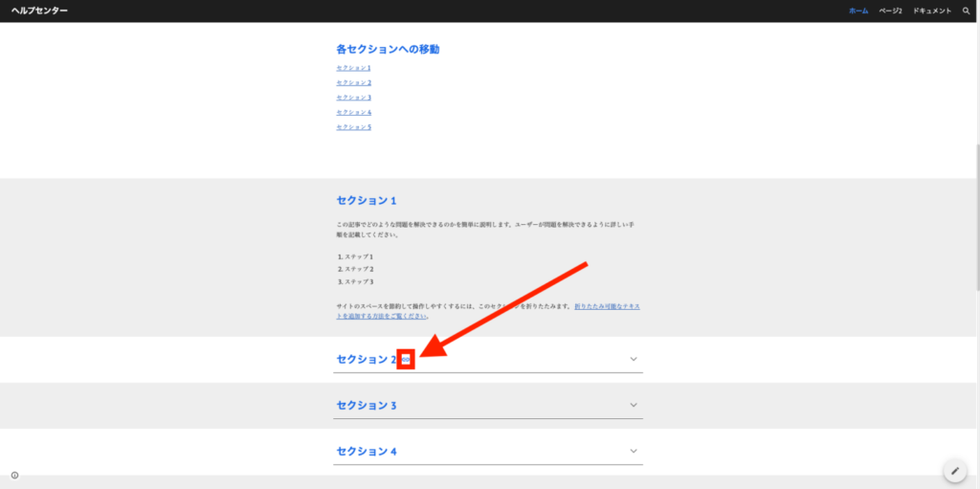Expand セクション 2 using its chevron arrow

pos(634,359)
